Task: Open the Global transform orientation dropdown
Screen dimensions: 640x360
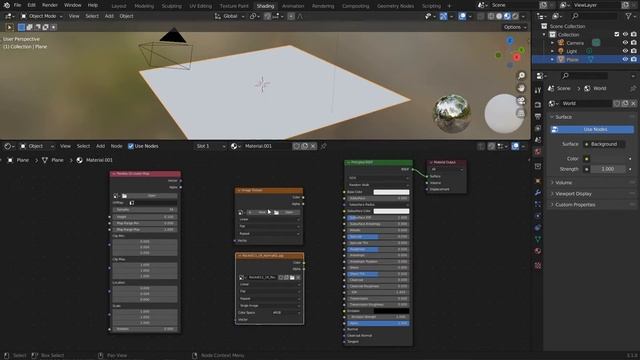Action: pyautogui.click(x=229, y=16)
